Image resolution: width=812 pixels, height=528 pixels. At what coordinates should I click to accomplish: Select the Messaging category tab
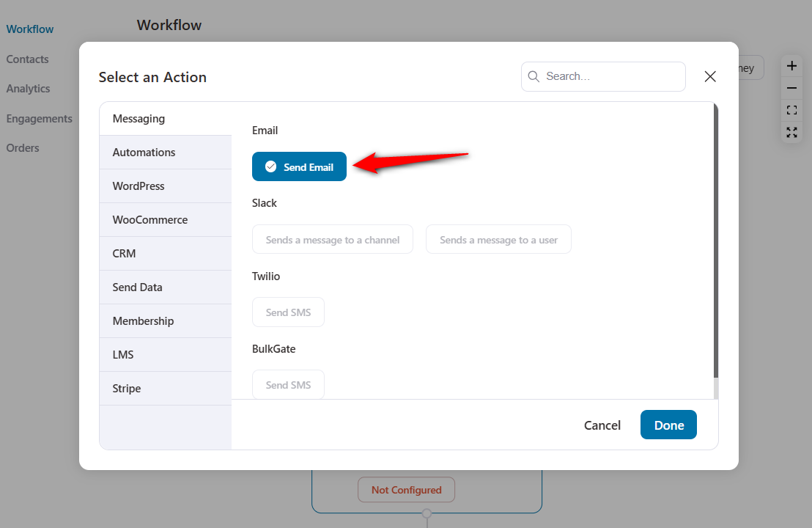pyautogui.click(x=165, y=119)
